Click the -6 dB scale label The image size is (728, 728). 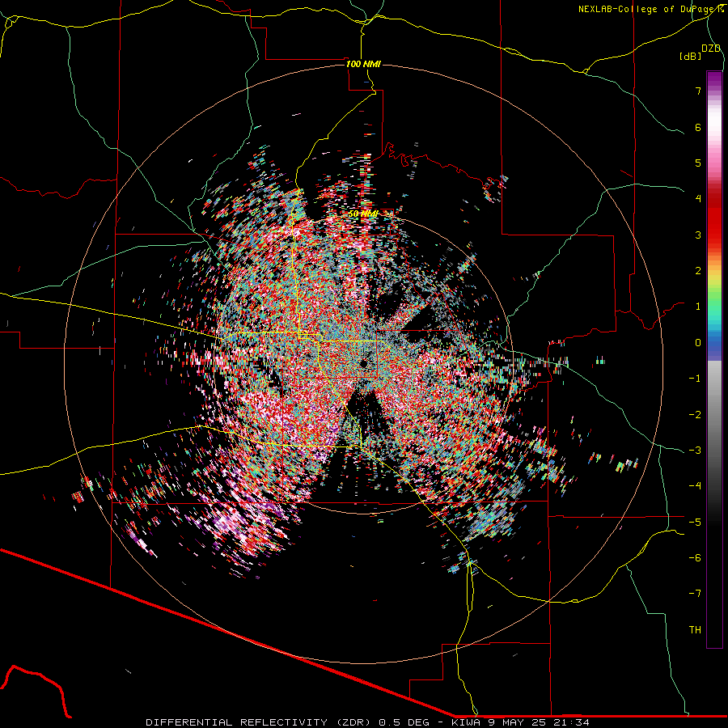695,558
